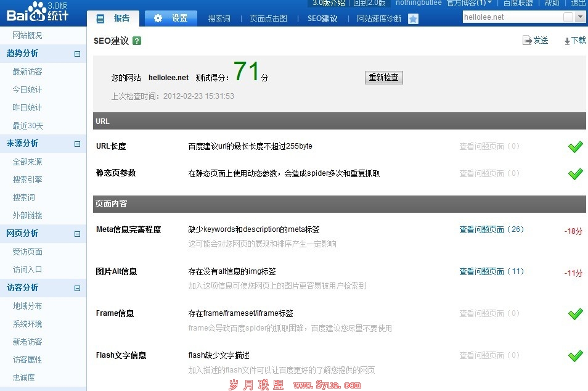Click the Baidu Tongji logo
This screenshot has width=588, height=391.
37,12
